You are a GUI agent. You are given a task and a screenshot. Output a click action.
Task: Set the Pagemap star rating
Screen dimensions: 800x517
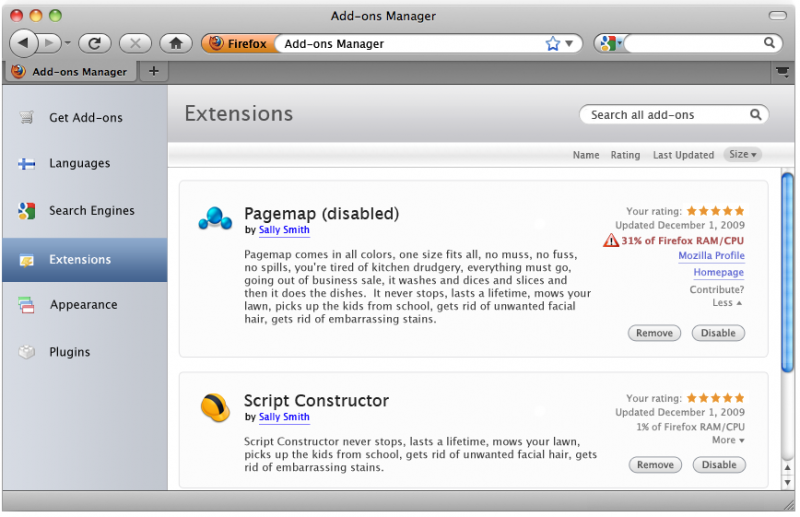[715, 211]
